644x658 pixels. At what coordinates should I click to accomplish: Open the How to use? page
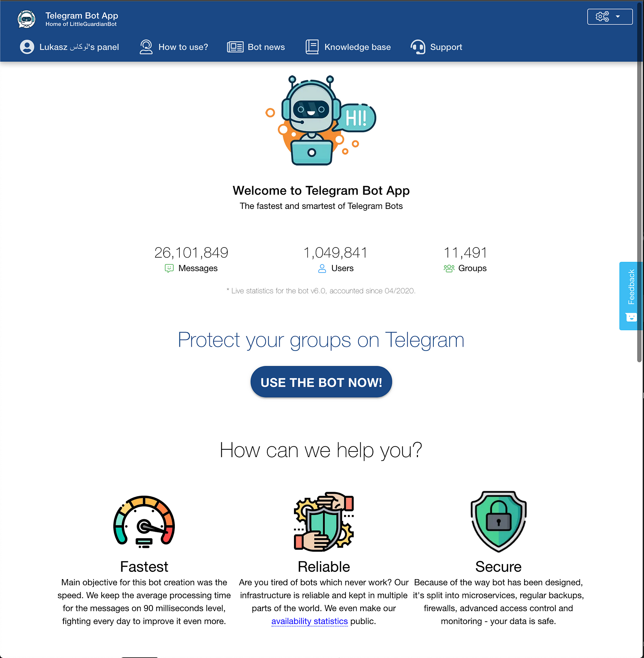pos(174,47)
